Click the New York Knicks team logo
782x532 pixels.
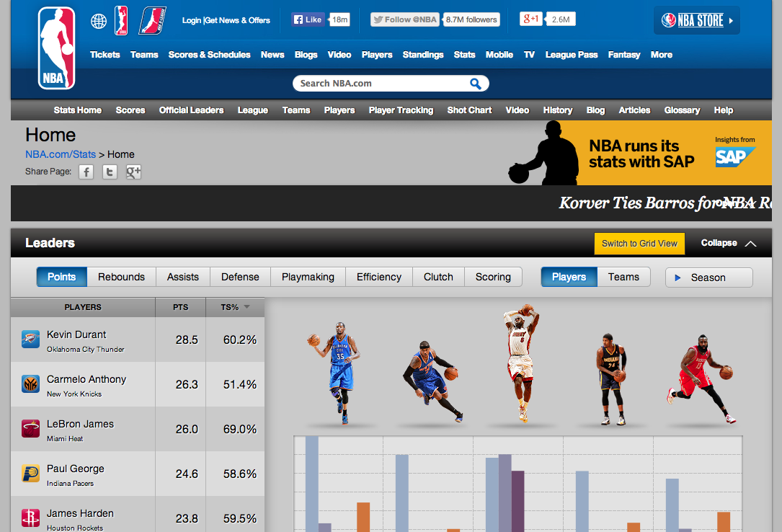tap(30, 384)
